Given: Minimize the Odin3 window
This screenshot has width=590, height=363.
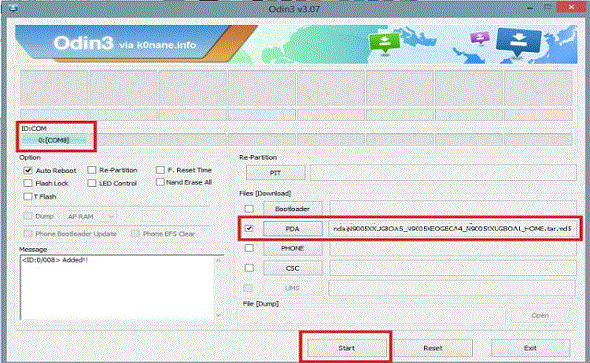Looking at the screenshot, I should tap(530, 7).
